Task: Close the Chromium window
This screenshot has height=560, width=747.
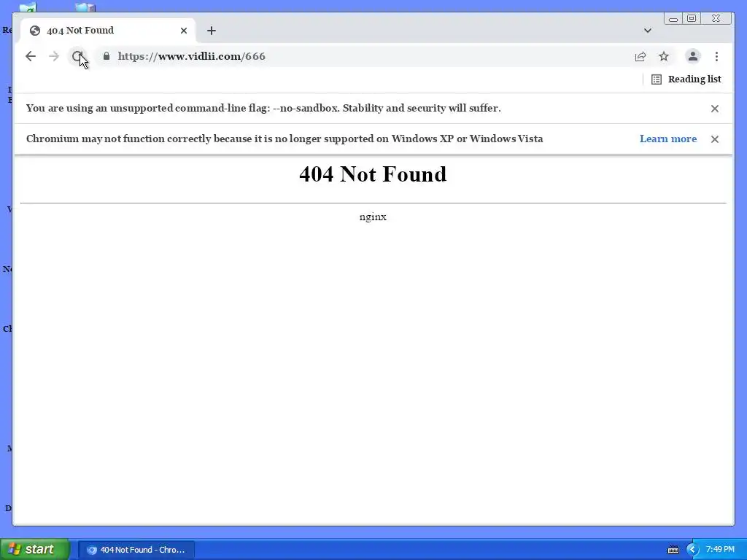Action: tap(716, 18)
